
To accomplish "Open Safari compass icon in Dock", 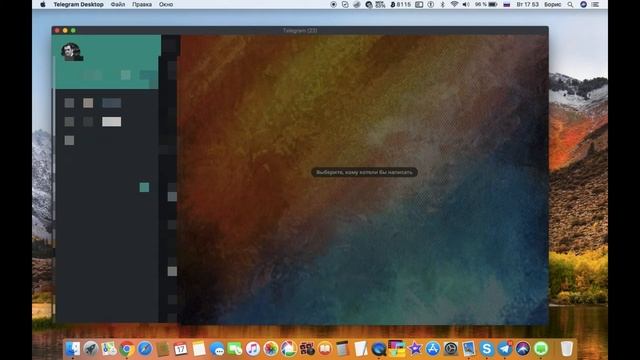I will click(x=144, y=349).
